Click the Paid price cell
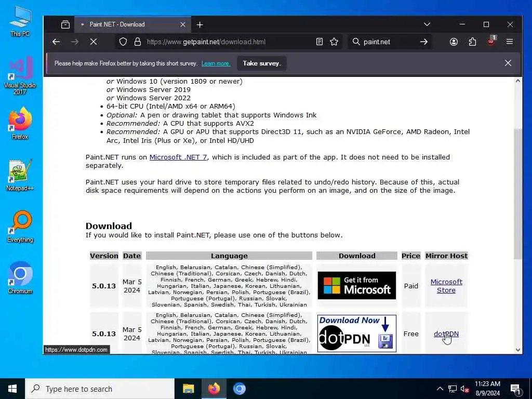 (x=411, y=286)
